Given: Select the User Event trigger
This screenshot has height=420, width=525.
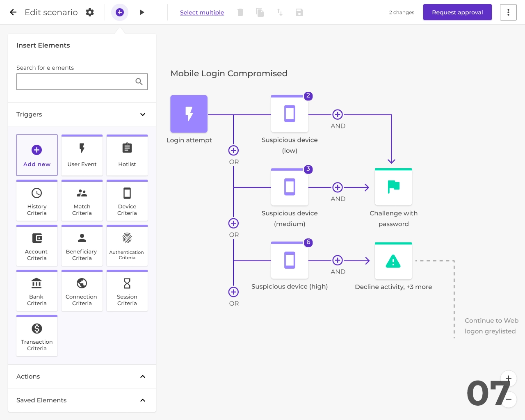Looking at the screenshot, I should point(82,155).
